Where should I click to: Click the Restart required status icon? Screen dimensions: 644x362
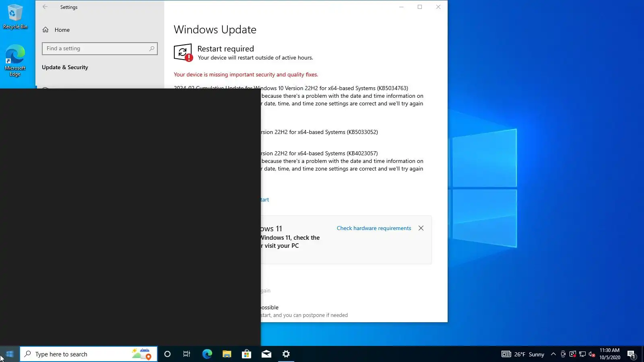[183, 53]
